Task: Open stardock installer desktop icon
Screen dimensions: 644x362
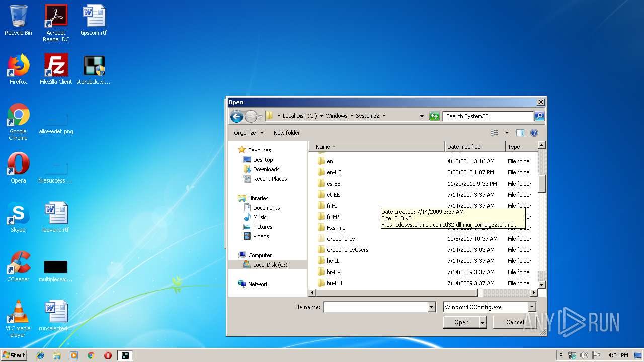Action: tap(94, 69)
